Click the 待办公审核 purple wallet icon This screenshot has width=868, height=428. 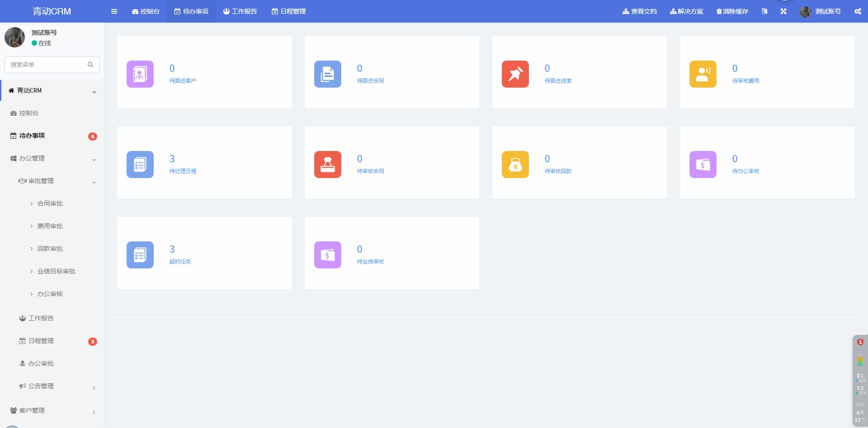click(703, 165)
